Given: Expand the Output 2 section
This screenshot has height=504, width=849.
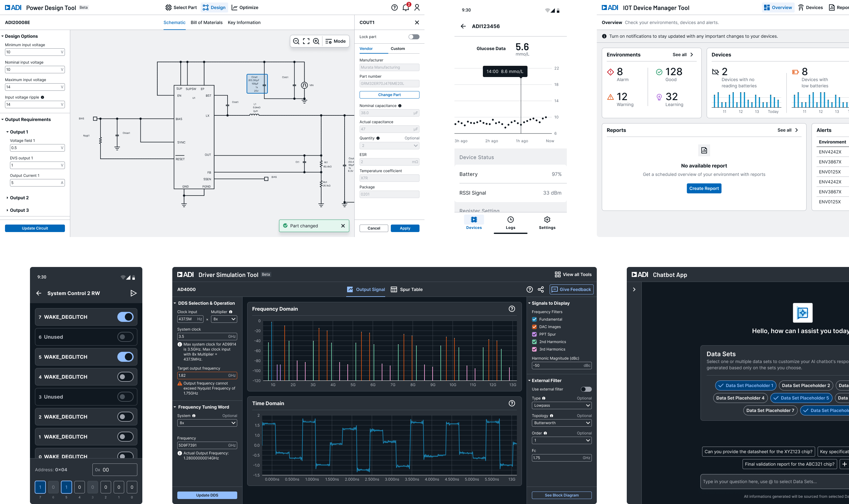Looking at the screenshot, I should click(19, 198).
